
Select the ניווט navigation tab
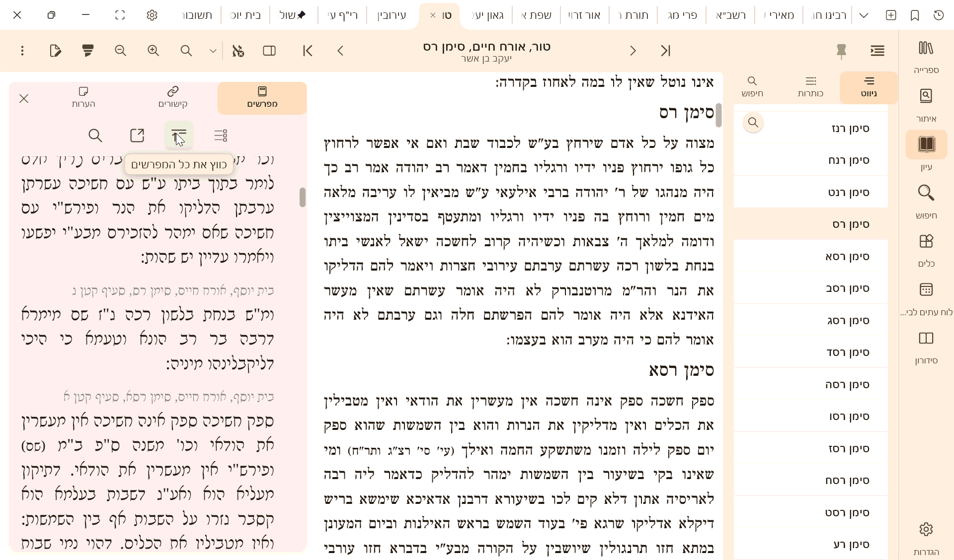point(869,87)
